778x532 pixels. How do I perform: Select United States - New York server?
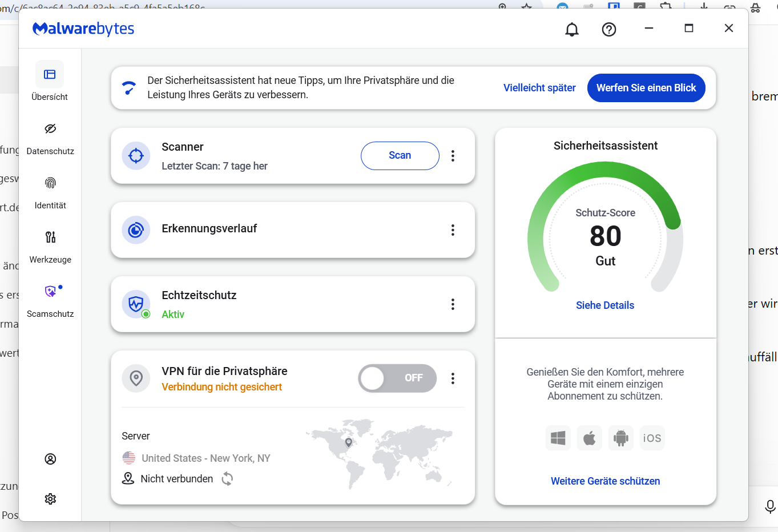(x=196, y=458)
